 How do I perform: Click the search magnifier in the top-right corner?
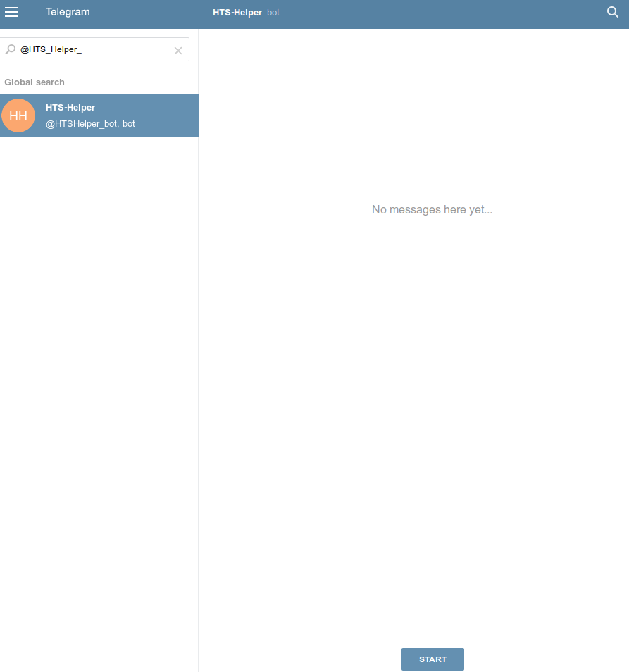point(612,12)
